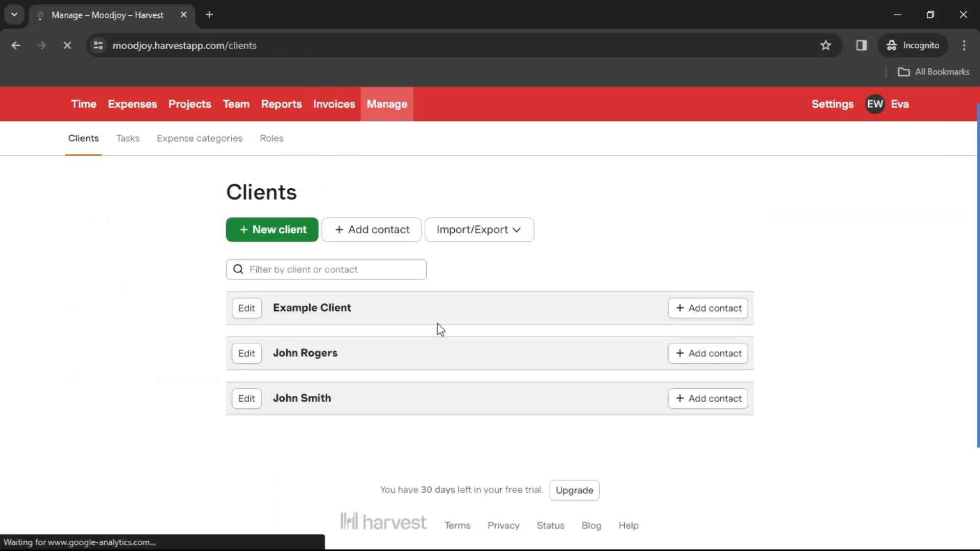Viewport: 980px width, 551px height.
Task: Click the Settings option
Action: click(832, 104)
